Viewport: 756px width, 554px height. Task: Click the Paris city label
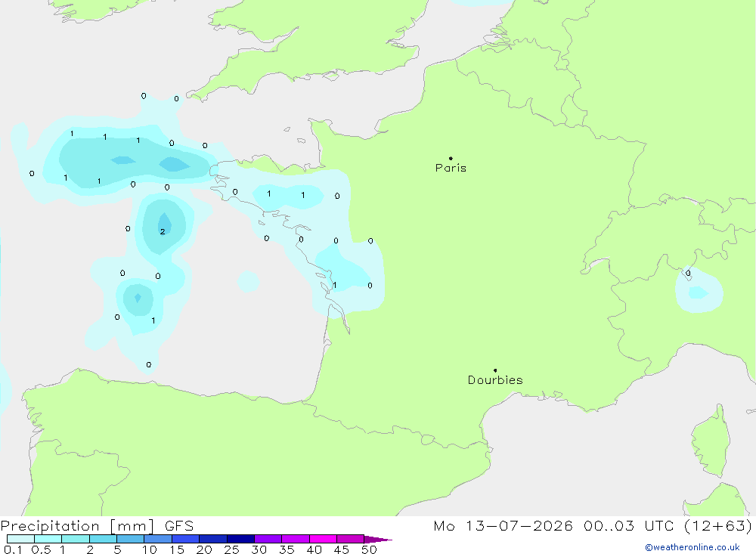click(451, 168)
